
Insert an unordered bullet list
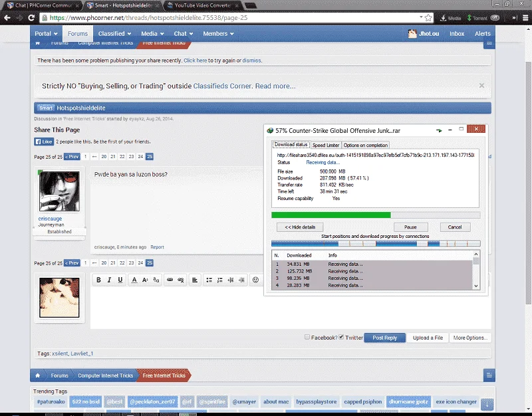[x=209, y=280]
